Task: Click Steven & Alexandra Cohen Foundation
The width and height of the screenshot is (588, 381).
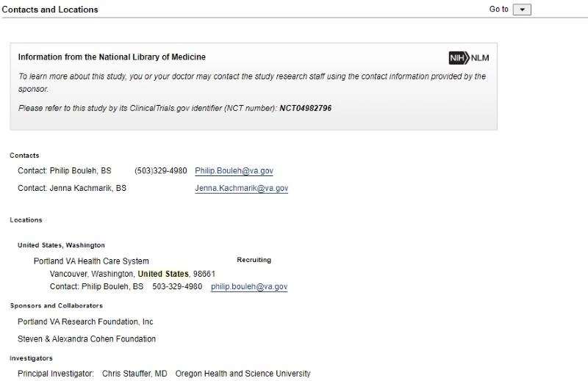Action: point(87,339)
